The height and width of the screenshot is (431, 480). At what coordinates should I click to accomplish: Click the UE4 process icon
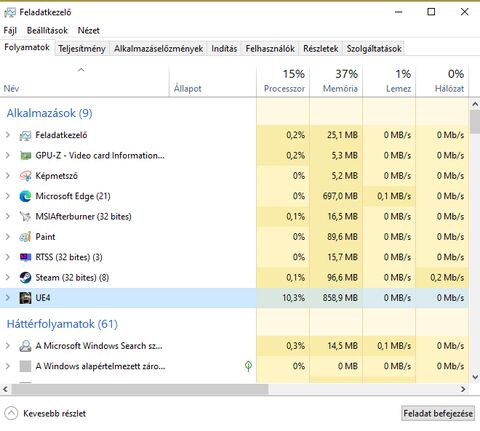pos(25,298)
